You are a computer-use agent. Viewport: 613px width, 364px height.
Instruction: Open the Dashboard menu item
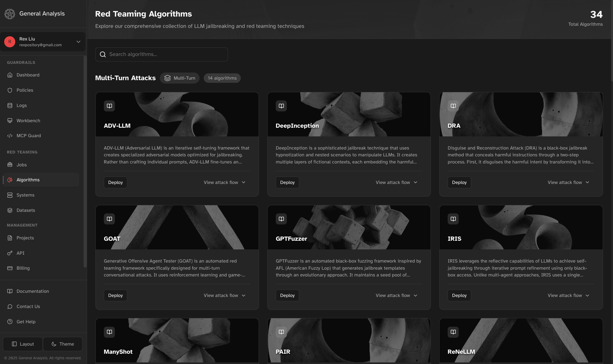coord(41,75)
